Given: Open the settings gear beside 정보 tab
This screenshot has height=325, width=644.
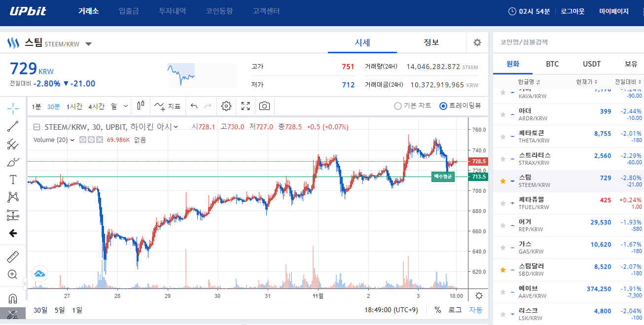Looking at the screenshot, I should [477, 42].
